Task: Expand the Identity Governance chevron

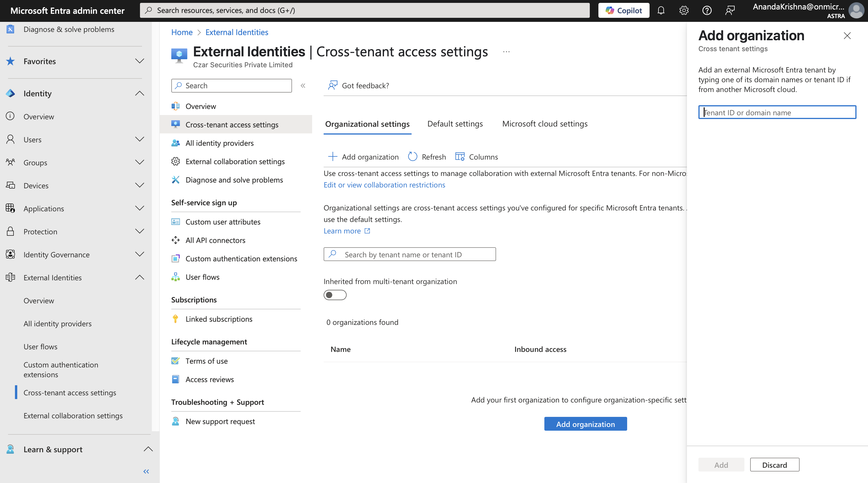Action: click(x=139, y=254)
